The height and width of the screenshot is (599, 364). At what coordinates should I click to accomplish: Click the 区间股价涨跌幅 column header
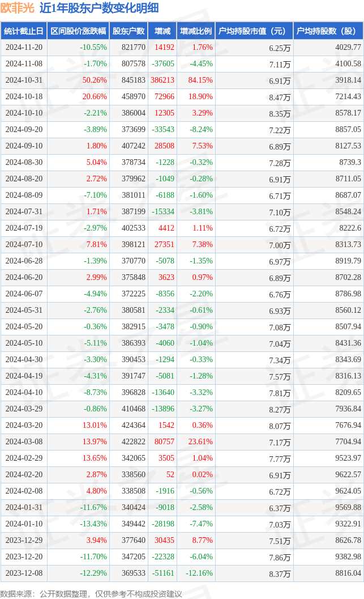coord(78,31)
